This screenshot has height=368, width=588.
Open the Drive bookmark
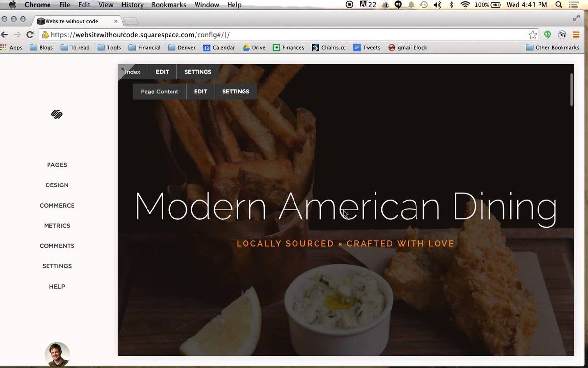point(254,48)
